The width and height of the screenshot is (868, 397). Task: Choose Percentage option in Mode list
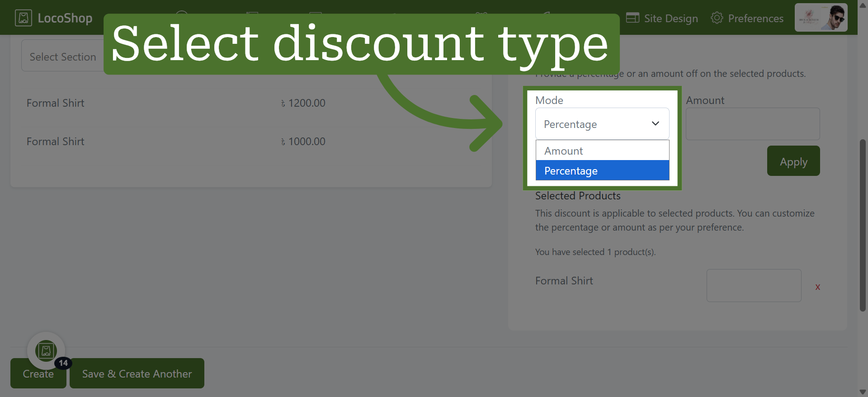(602, 170)
